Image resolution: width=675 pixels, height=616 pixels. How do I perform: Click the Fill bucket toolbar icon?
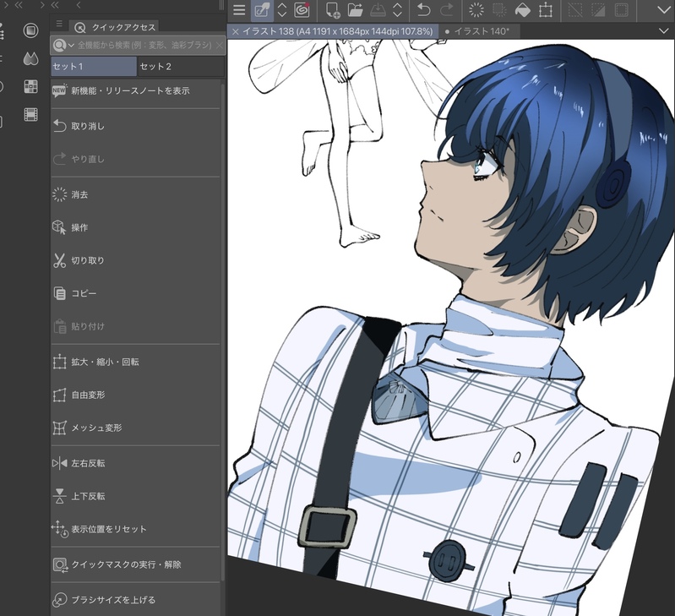523,10
